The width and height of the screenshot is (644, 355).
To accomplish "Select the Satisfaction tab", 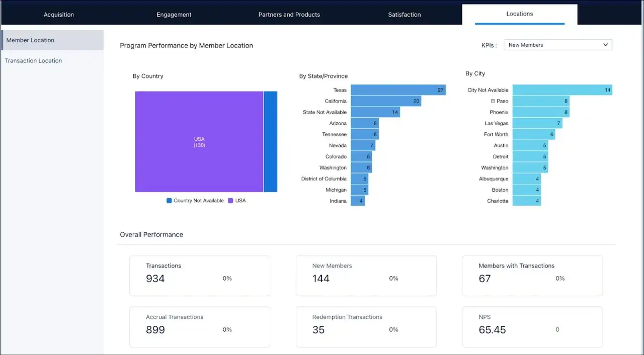I will pos(405,15).
